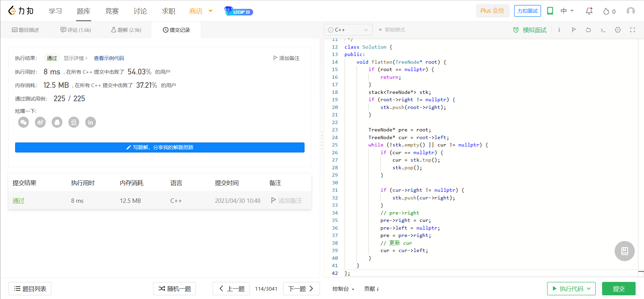This screenshot has width=644, height=299.
Task: Go to 讨论 discussions
Action: click(x=140, y=11)
